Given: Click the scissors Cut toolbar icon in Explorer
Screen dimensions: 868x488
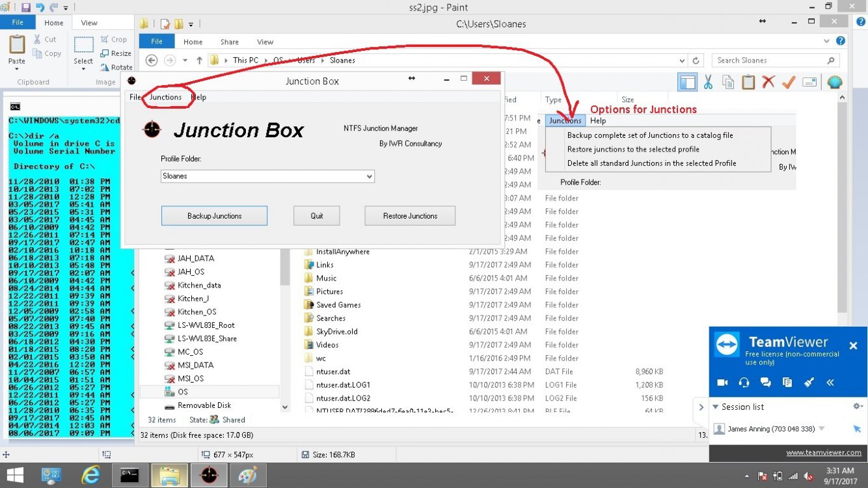Looking at the screenshot, I should pos(708,82).
